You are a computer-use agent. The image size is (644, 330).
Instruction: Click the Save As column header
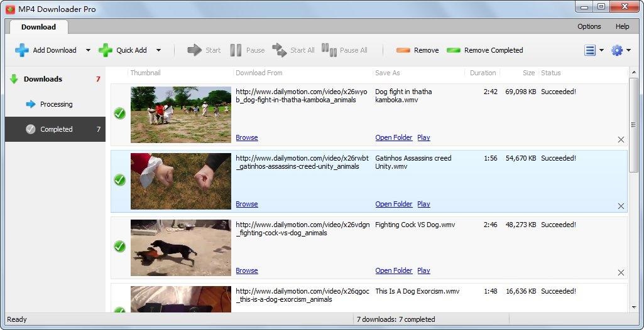[x=387, y=73]
